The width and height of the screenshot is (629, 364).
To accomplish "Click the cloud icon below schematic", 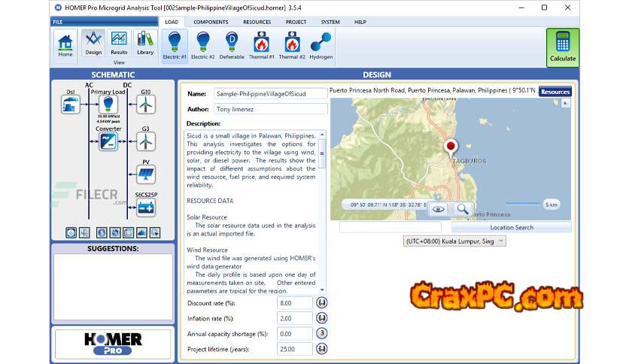I will coord(141,232).
